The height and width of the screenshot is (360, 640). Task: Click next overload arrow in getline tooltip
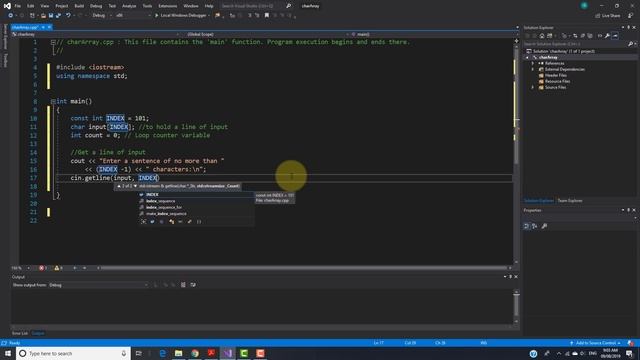[136, 186]
